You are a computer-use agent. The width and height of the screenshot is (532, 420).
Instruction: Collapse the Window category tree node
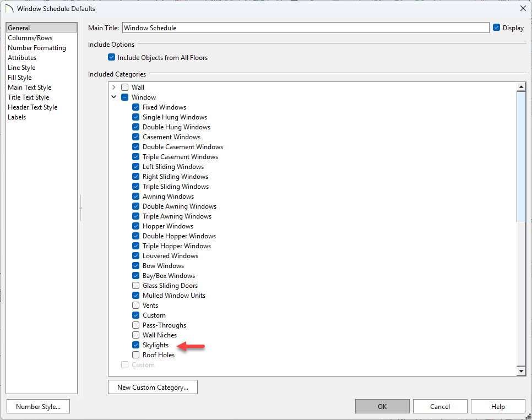coord(114,97)
